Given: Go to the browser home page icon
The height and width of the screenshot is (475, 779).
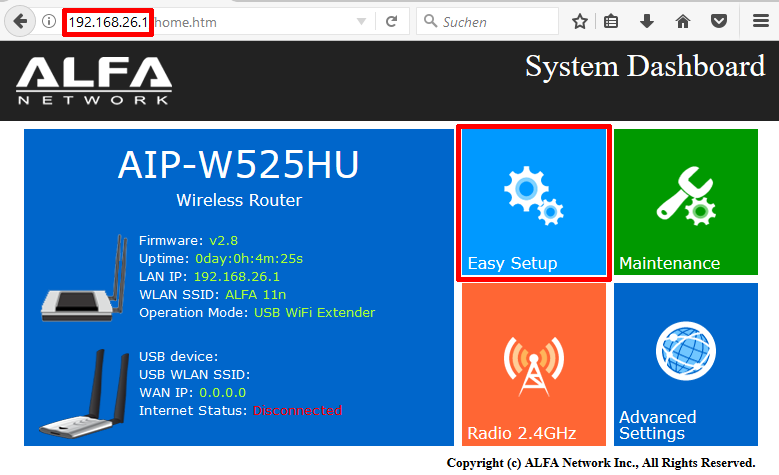Looking at the screenshot, I should (683, 21).
